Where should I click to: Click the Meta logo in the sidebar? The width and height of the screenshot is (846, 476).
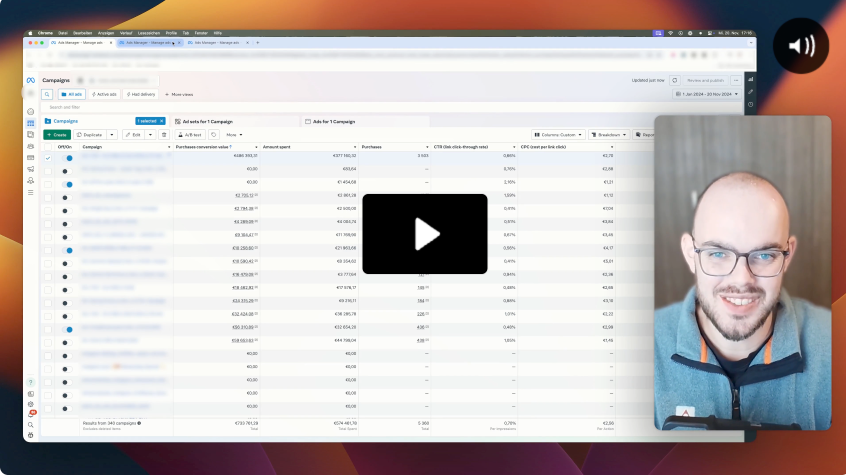point(31,80)
